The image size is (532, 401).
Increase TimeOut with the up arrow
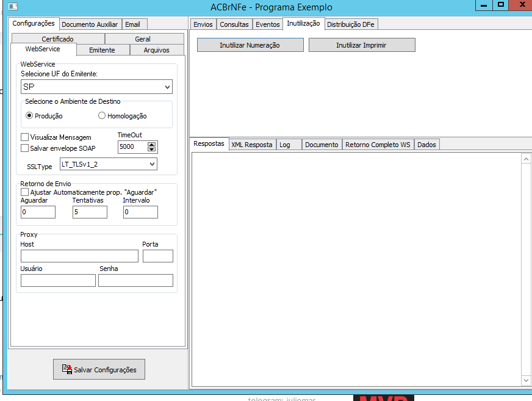152,144
